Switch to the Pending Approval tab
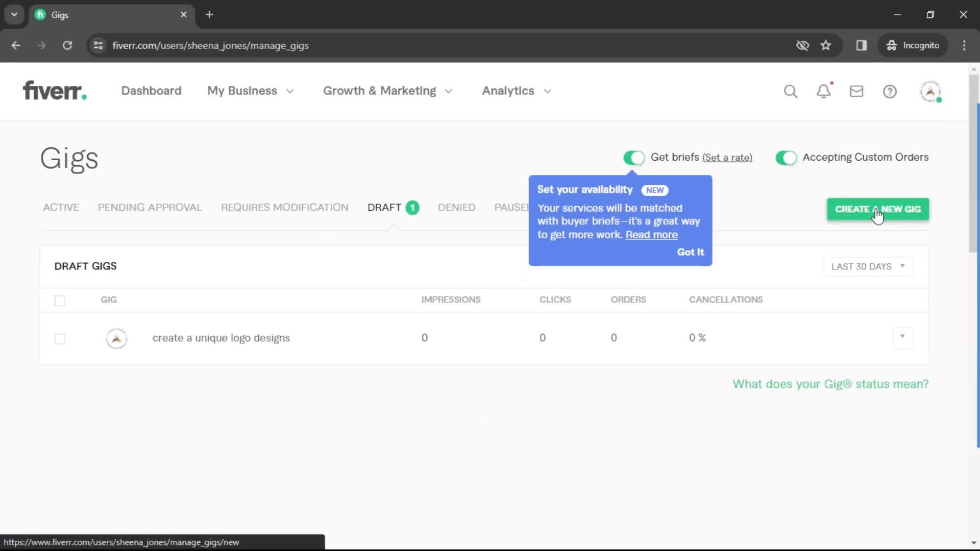 pyautogui.click(x=150, y=208)
